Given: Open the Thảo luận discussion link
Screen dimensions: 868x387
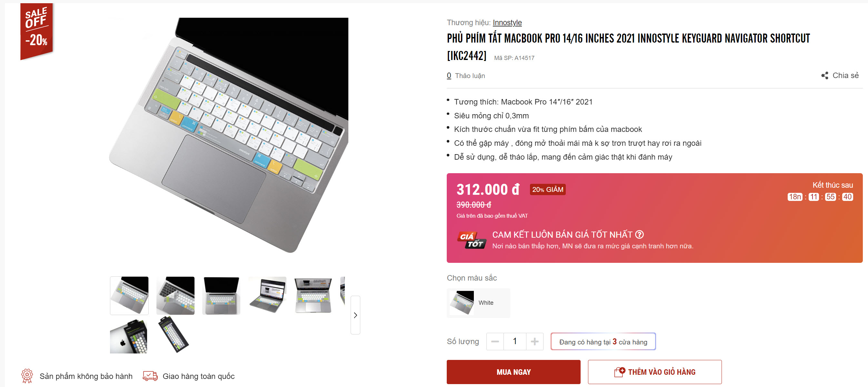Looking at the screenshot, I should (x=466, y=76).
